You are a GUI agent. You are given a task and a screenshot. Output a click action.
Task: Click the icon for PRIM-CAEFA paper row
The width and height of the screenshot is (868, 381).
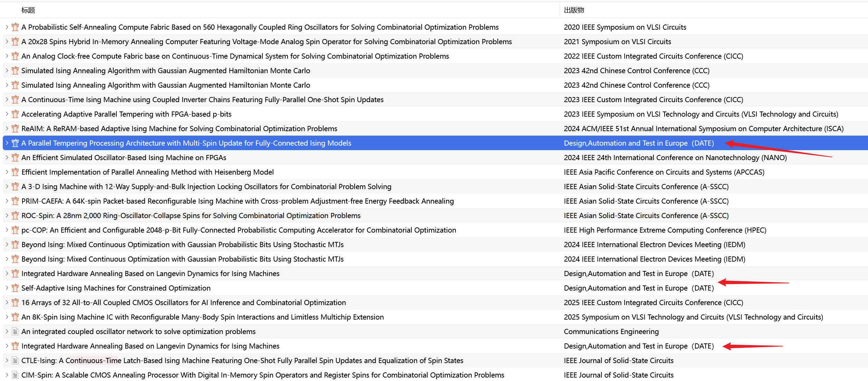tap(15, 201)
